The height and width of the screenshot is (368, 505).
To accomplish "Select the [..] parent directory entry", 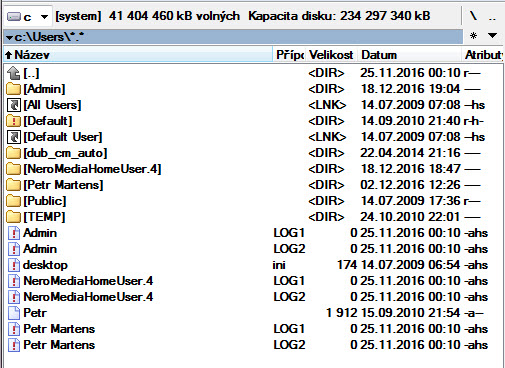I will [31, 73].
